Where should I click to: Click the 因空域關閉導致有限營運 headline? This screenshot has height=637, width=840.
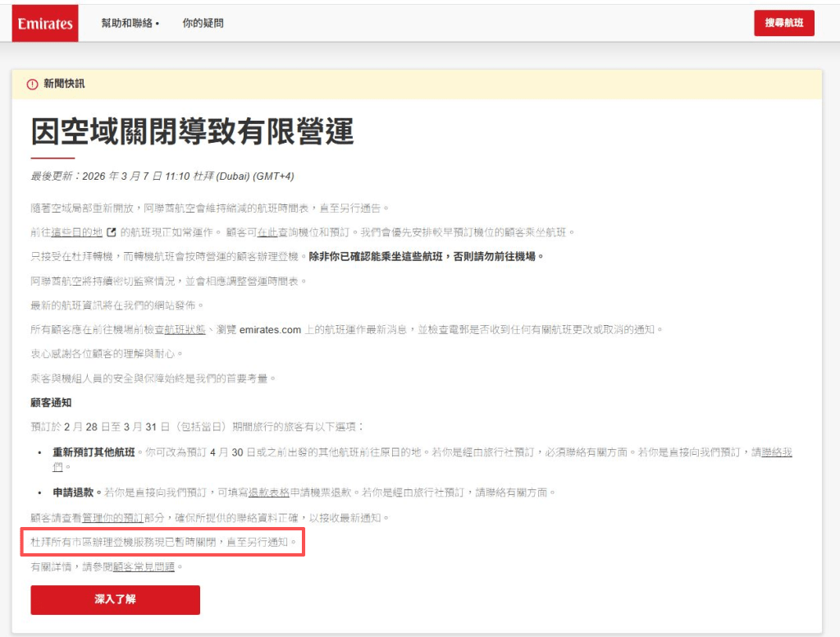coord(194,133)
